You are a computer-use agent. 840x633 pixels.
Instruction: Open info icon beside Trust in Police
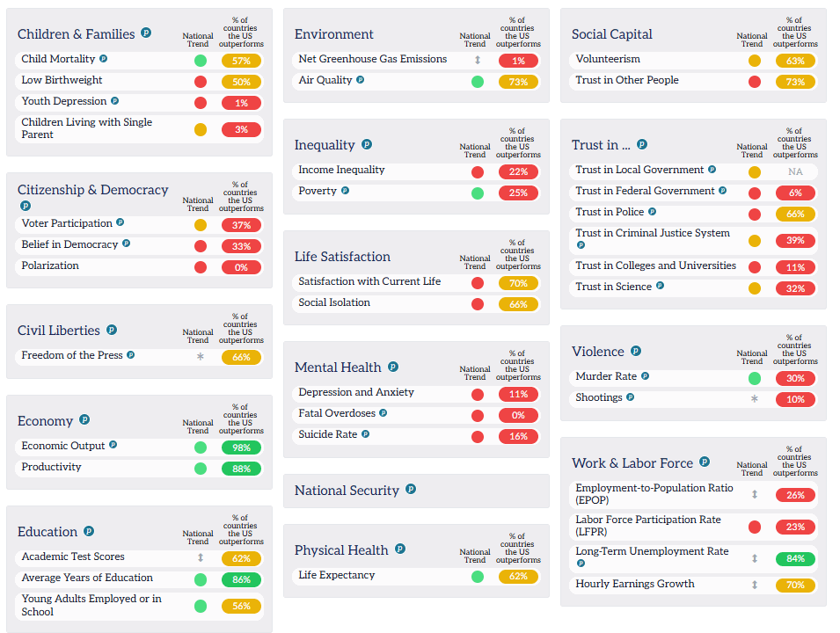[x=652, y=212]
